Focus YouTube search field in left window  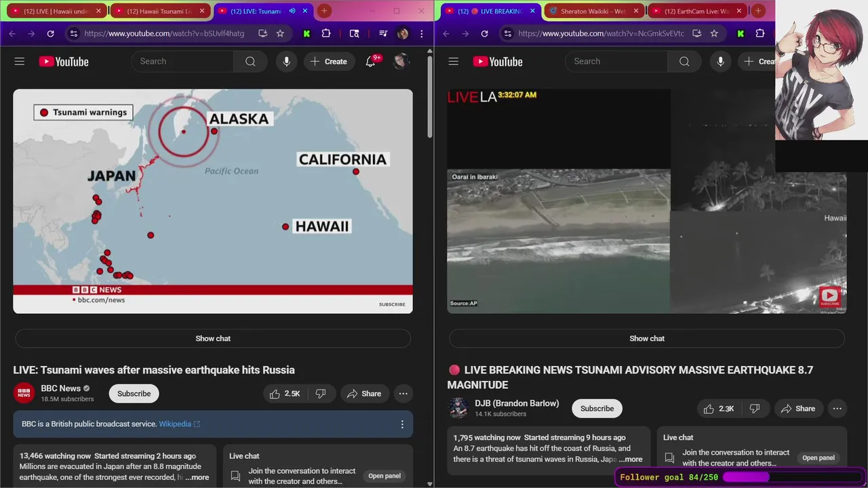(182, 62)
